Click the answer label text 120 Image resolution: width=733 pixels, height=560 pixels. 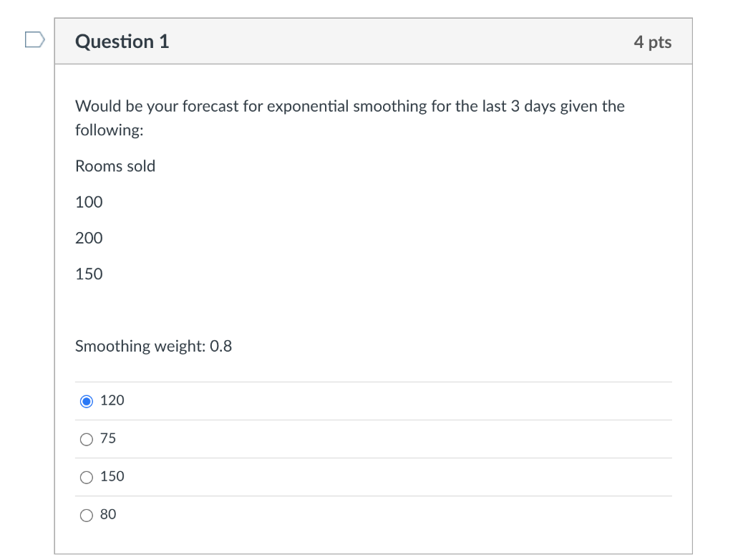pos(113,401)
